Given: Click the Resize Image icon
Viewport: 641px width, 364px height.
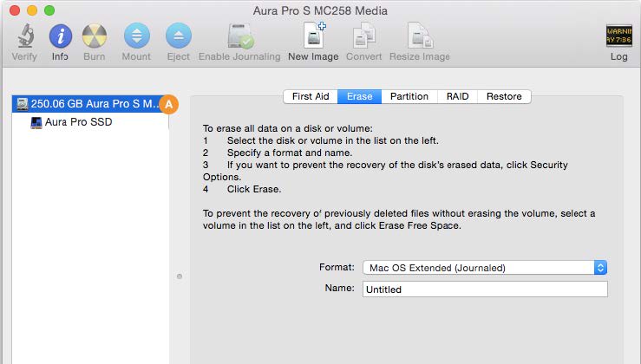Looking at the screenshot, I should (x=420, y=36).
